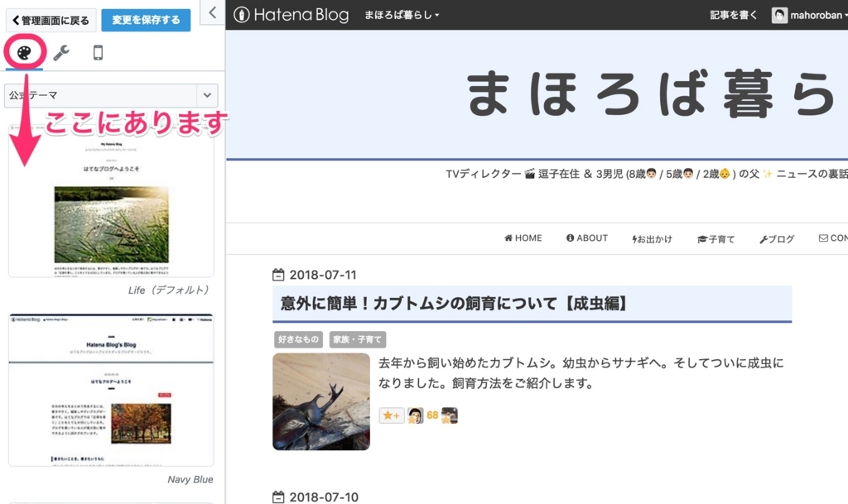Click the 2018-07-10 date link
The width and height of the screenshot is (848, 504).
pyautogui.click(x=324, y=497)
